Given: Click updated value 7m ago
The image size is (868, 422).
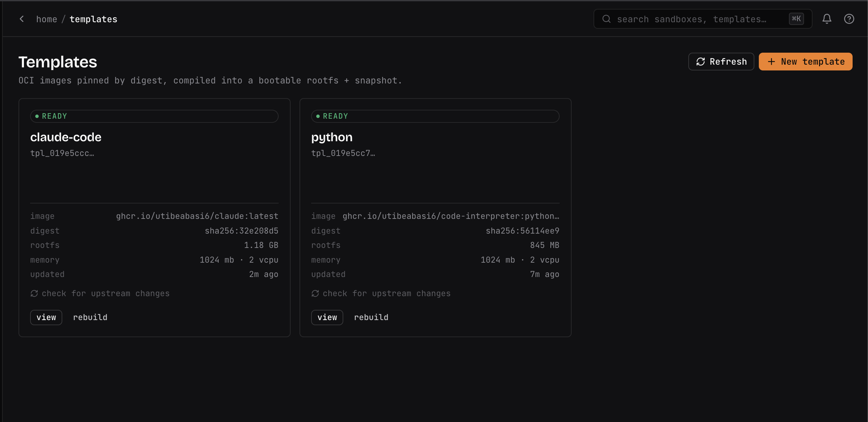Looking at the screenshot, I should pyautogui.click(x=545, y=274).
